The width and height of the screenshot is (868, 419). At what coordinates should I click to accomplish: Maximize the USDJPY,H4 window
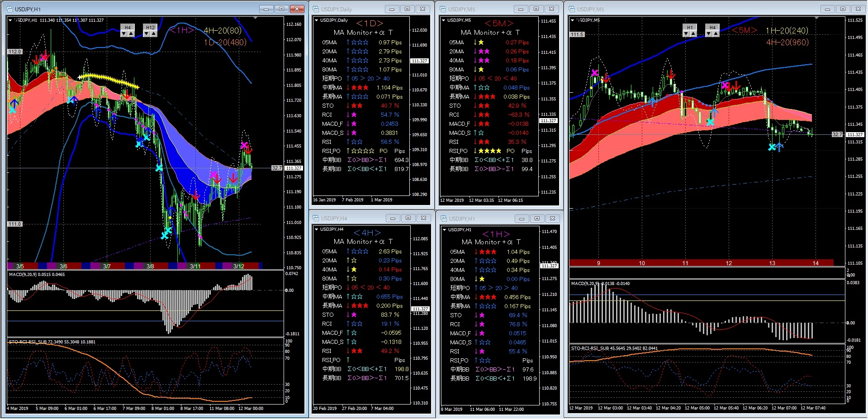pyautogui.click(x=408, y=218)
